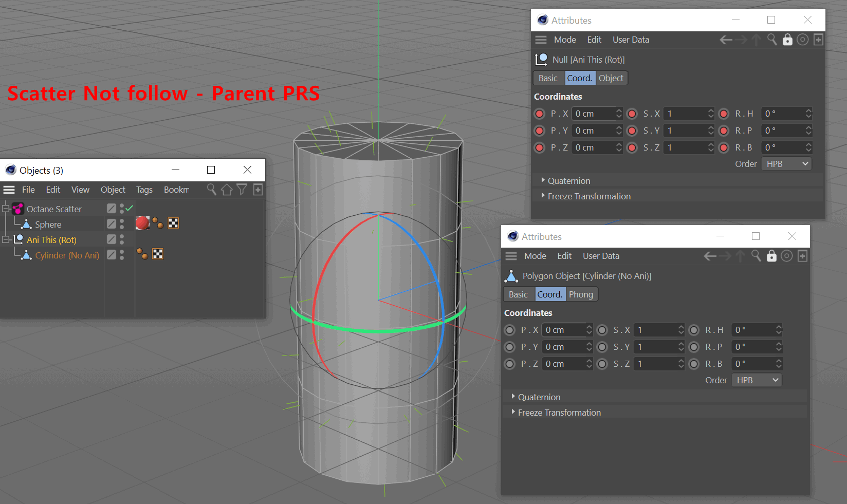The width and height of the screenshot is (847, 504).
Task: Open the Order HPB dropdown for Null
Action: (787, 164)
